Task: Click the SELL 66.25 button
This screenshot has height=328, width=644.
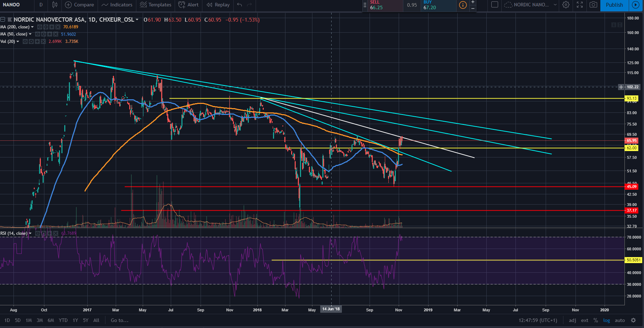Action: pos(385,5)
